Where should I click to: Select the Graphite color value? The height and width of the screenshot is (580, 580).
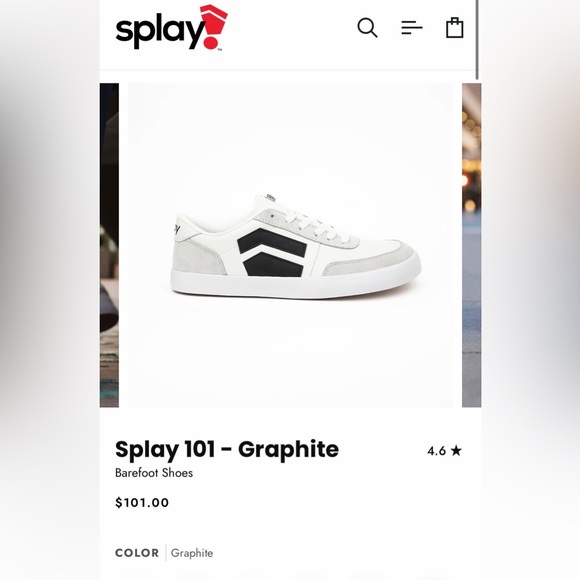coord(192,553)
